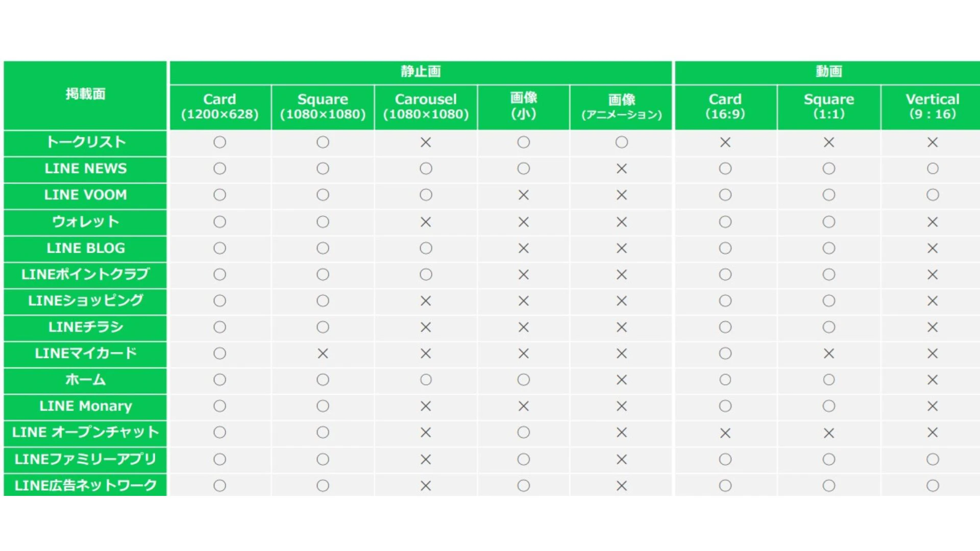Image resolution: width=980 pixels, height=551 pixels.
Task: Click the cross for LINE NEWS animation image
Action: click(x=621, y=169)
